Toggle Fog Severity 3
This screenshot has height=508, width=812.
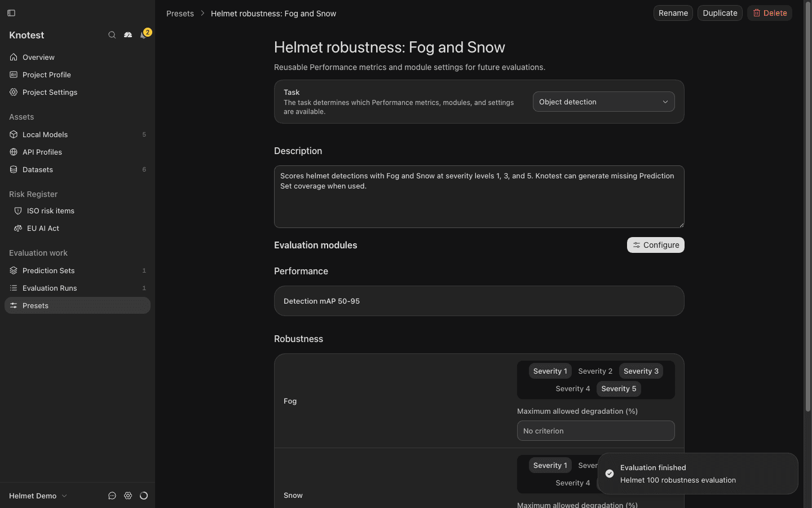tap(641, 371)
